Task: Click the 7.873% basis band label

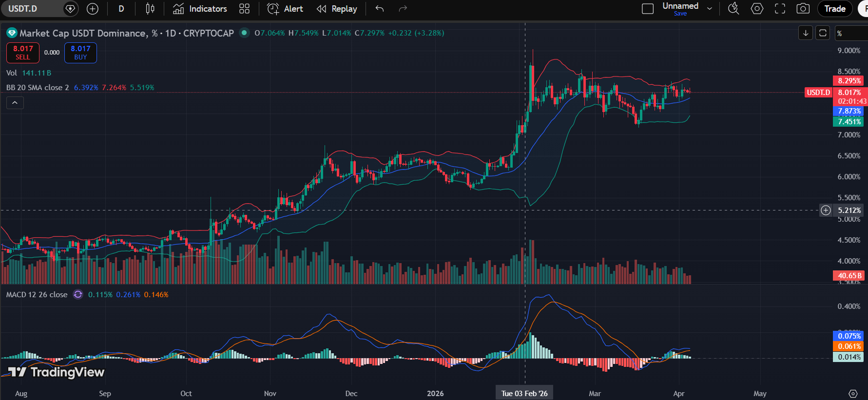Action: pos(849,111)
